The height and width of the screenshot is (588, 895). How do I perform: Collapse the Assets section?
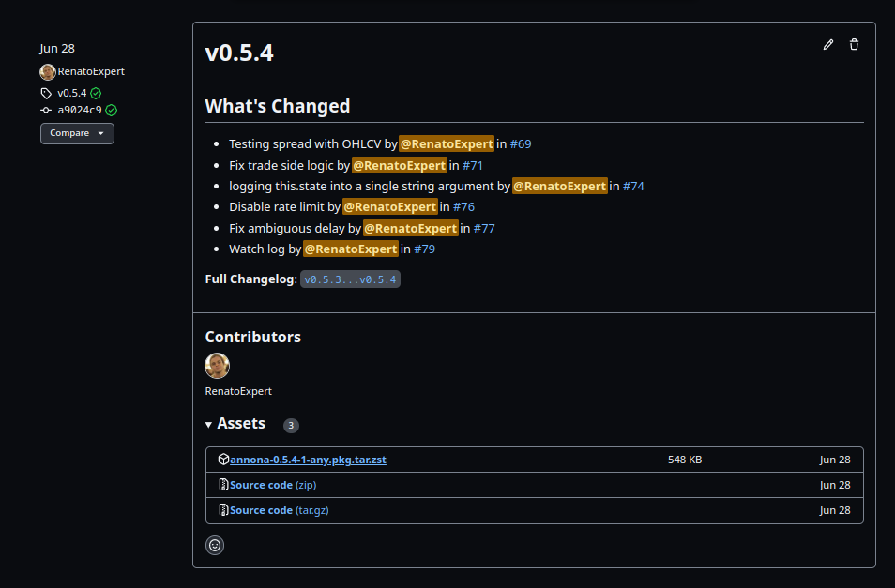(208, 424)
